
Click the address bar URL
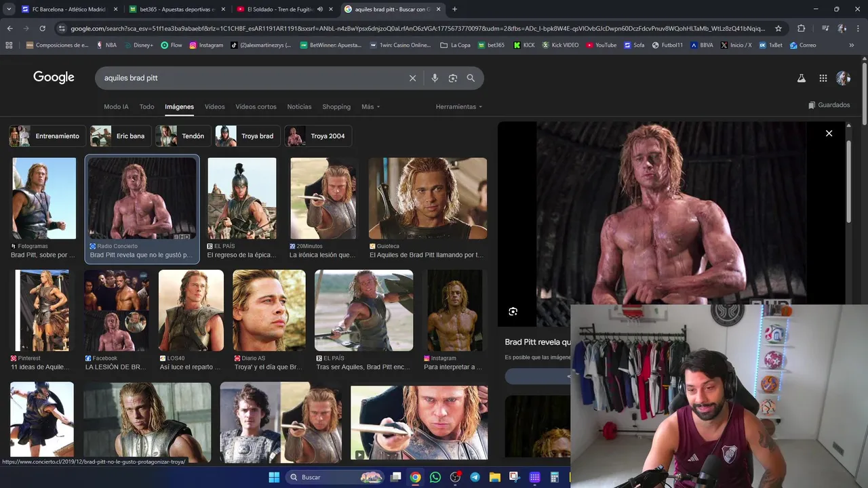(417, 28)
